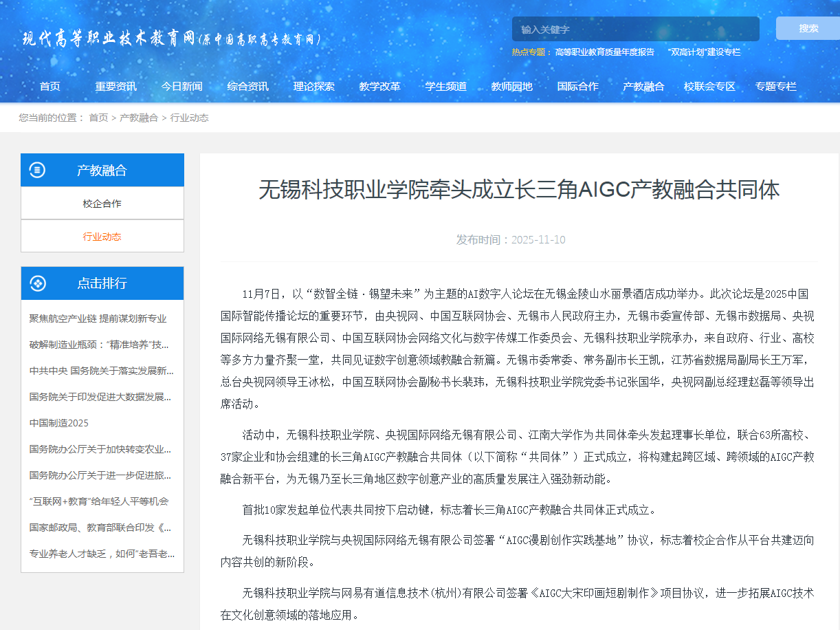The height and width of the screenshot is (630, 840).
Task: Open ranked article 专业养老人才缺乏
Action: coord(102,554)
